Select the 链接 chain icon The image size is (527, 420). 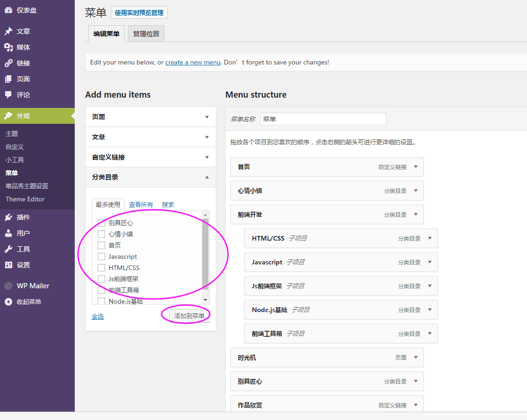point(8,63)
